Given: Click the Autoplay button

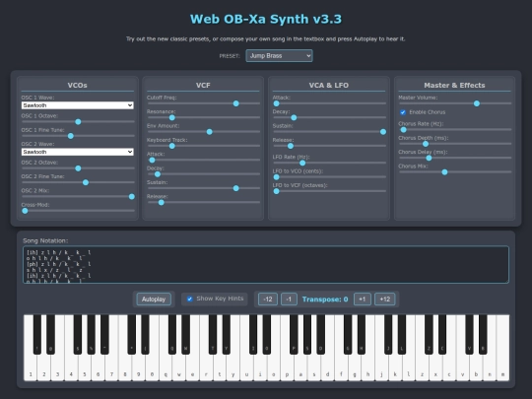Looking at the screenshot, I should [154, 299].
